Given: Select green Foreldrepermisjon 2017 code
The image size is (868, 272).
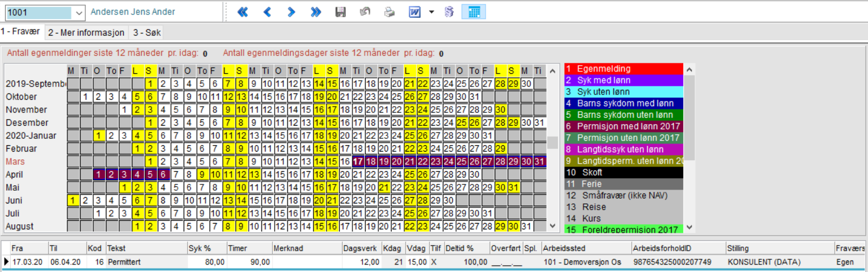Looking at the screenshot, I should (623, 229).
